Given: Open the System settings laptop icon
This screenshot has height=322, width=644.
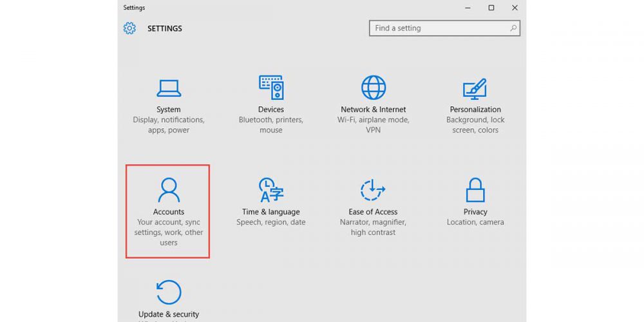Looking at the screenshot, I should point(168,88).
